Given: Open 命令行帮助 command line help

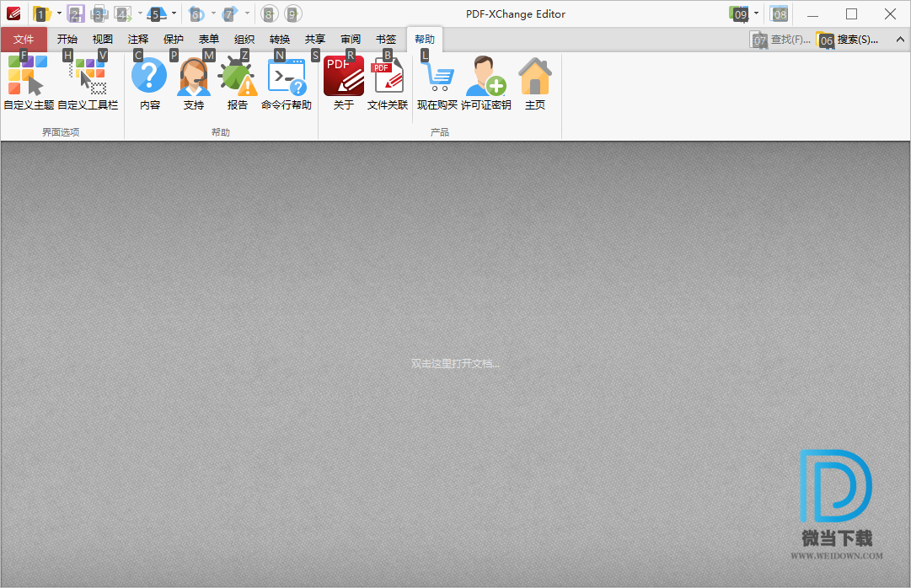Looking at the screenshot, I should [x=287, y=82].
